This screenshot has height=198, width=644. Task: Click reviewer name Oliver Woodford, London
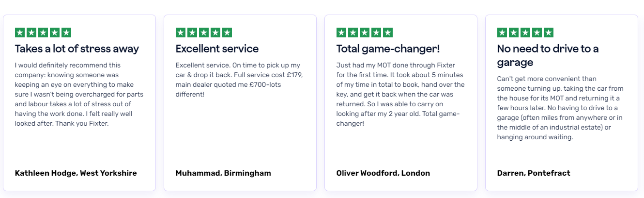[383, 173]
